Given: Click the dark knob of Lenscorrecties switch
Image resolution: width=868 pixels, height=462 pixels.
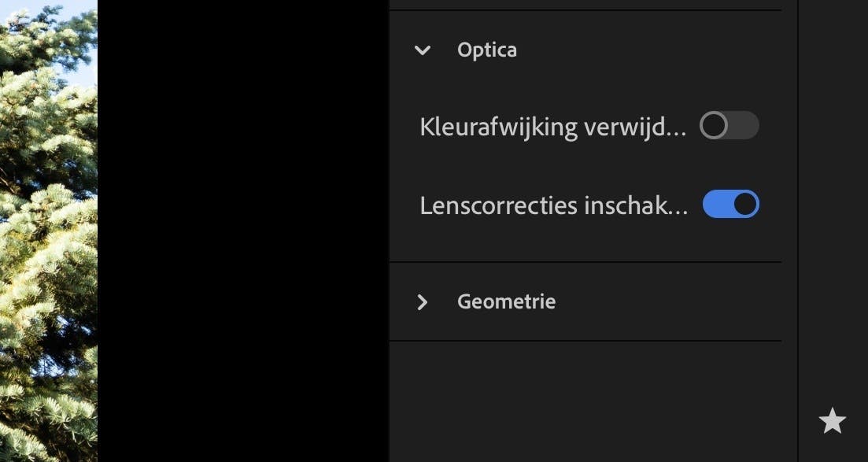Looking at the screenshot, I should click(x=745, y=205).
